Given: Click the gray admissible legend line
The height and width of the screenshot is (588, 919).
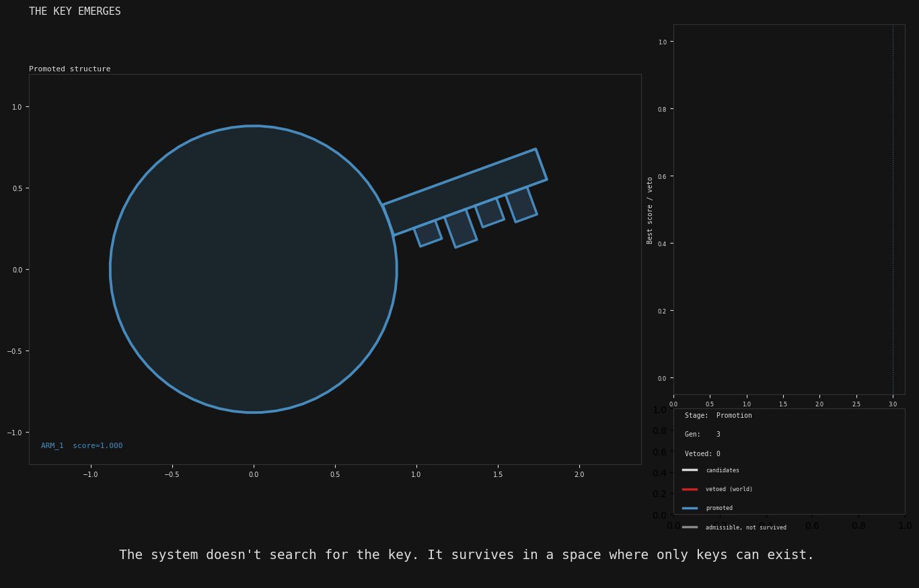Looking at the screenshot, I should [690, 527].
